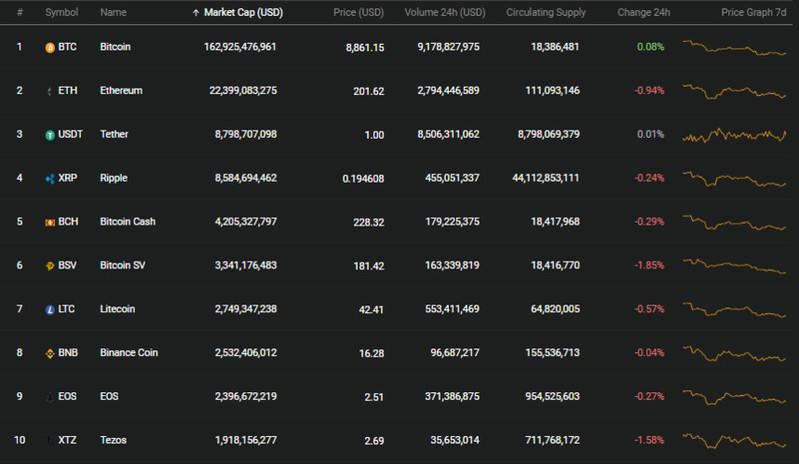The height and width of the screenshot is (464, 799).
Task: Open the Bitcoin Cash name link
Action: tap(127, 222)
